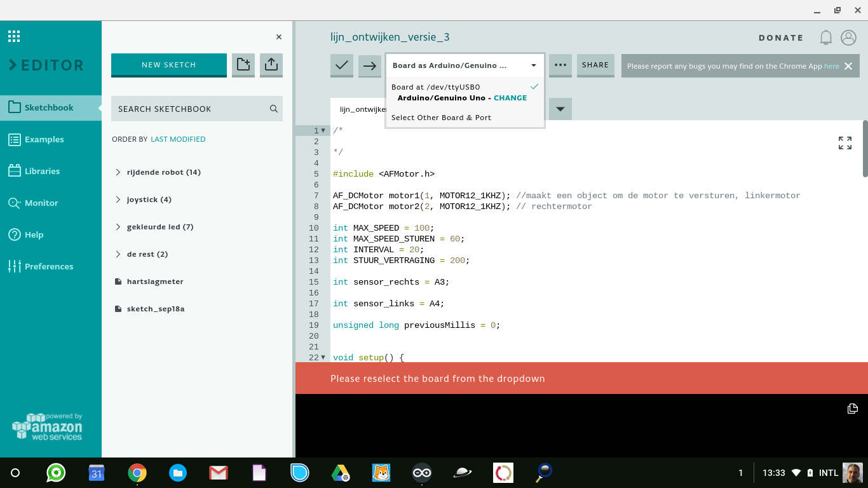Expand the code editor to fullscreen
The width and height of the screenshot is (868, 488).
coord(844,142)
